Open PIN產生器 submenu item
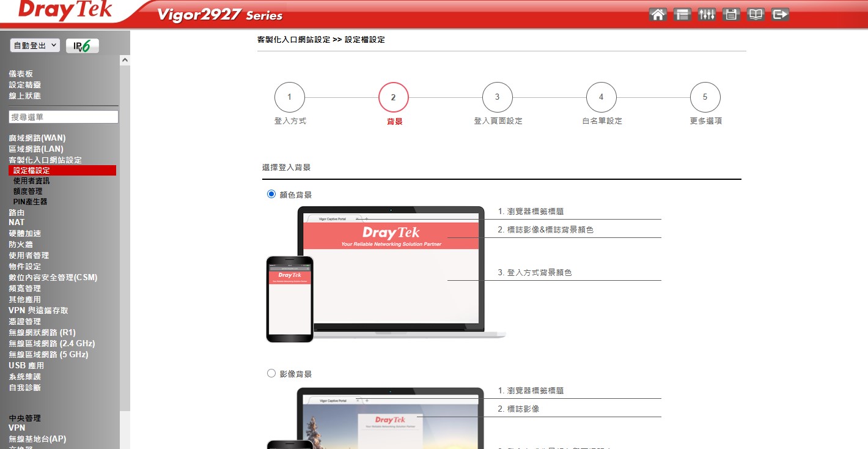Screen dimensions: 868x449 [x=31, y=202]
